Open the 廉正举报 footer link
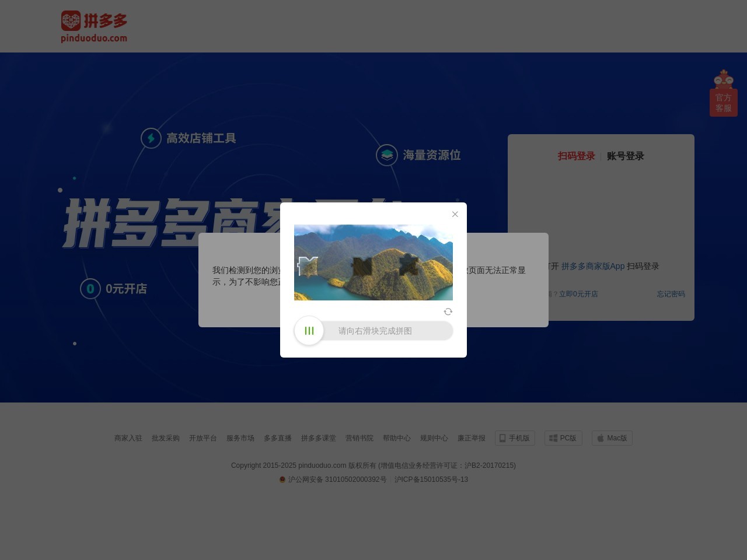The image size is (747, 560). click(472, 438)
